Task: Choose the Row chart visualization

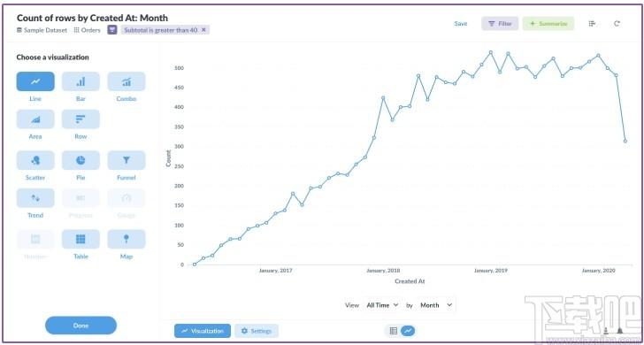Action: (80, 119)
